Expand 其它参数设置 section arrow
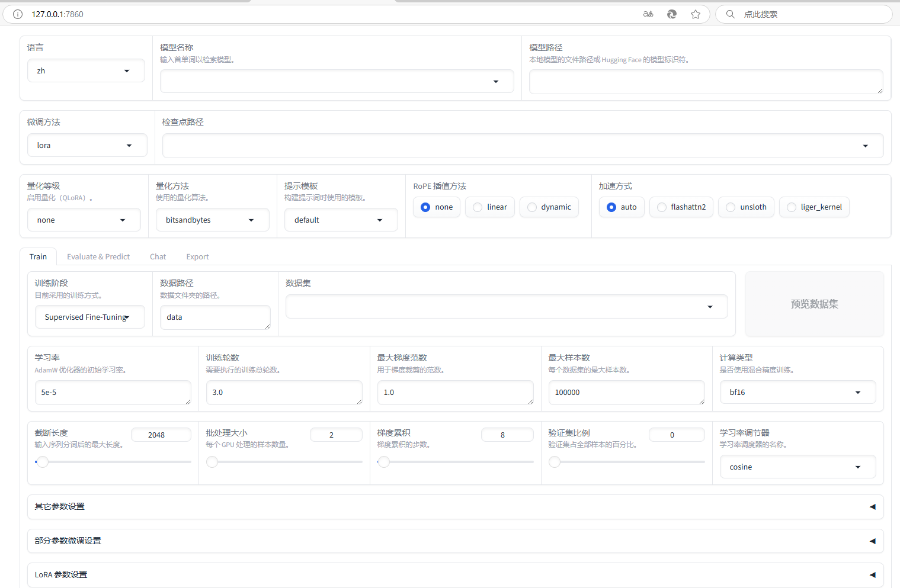Screen dimensions: 900x588 coord(872,507)
